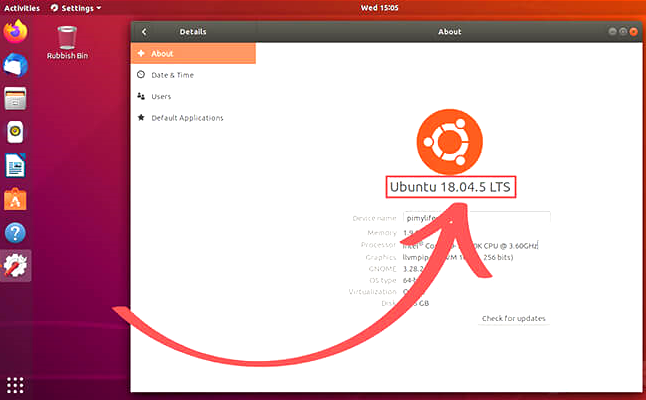
Task: Click the Date & Time clock icon
Action: 141,75
